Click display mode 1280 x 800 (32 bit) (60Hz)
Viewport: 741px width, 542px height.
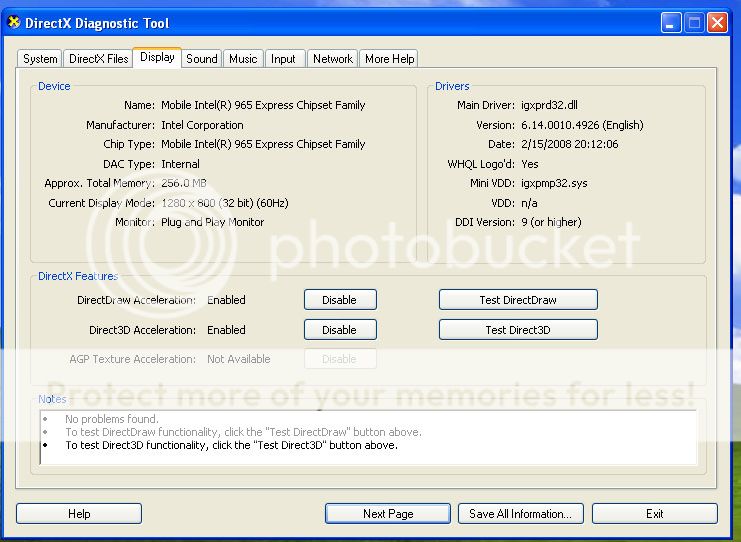pyautogui.click(x=225, y=203)
